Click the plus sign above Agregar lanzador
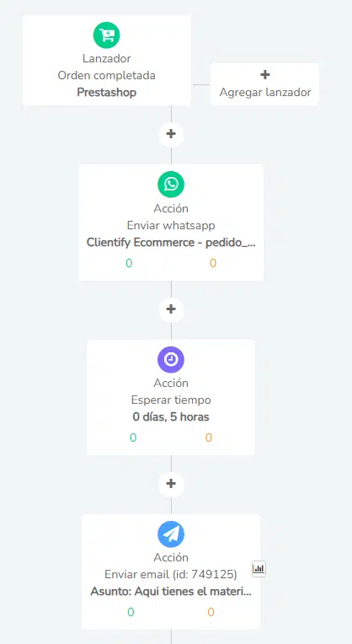The image size is (352, 644). tap(265, 74)
